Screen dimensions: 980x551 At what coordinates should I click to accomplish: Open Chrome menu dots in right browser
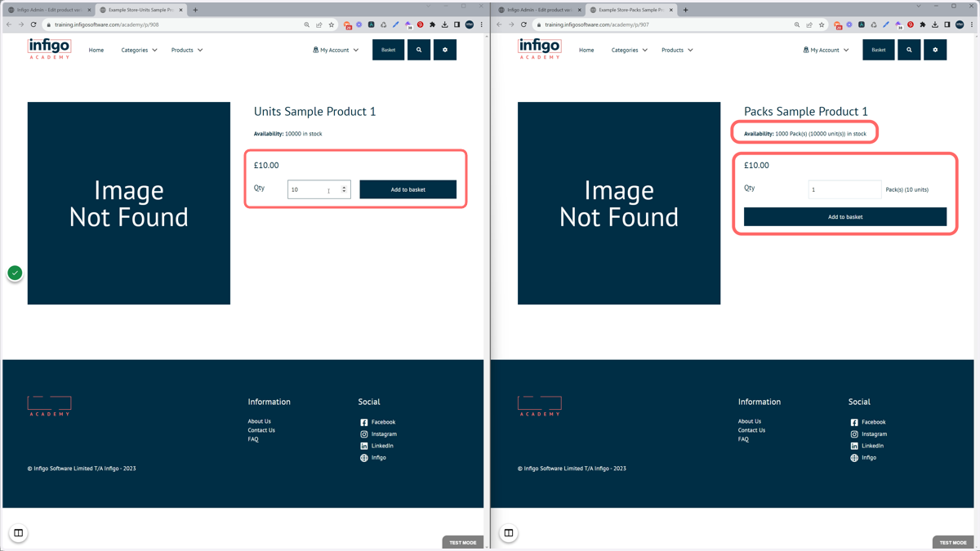pyautogui.click(x=972, y=24)
